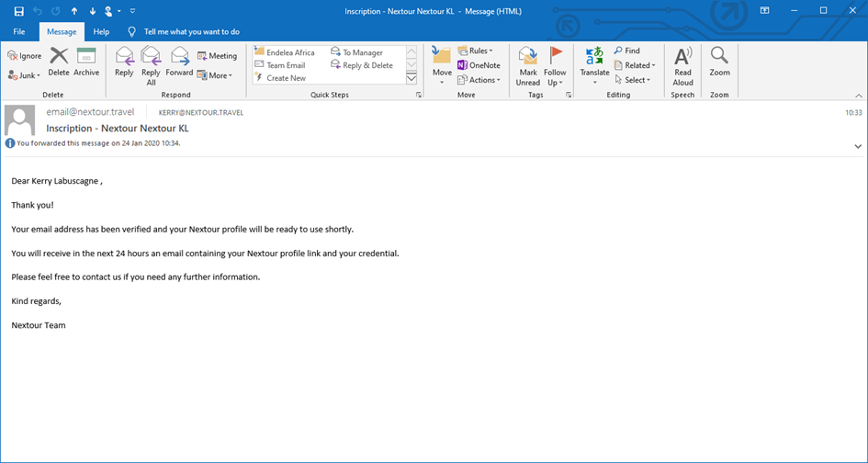
Task: Open Follow Up flag menu
Action: (555, 66)
